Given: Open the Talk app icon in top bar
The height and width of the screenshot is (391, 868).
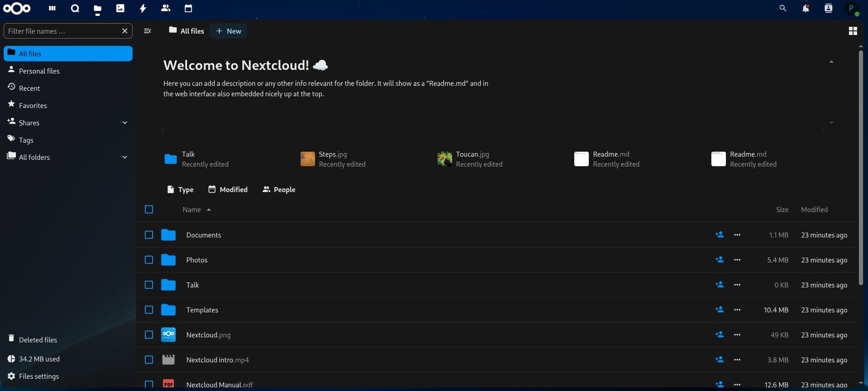Looking at the screenshot, I should coord(75,8).
